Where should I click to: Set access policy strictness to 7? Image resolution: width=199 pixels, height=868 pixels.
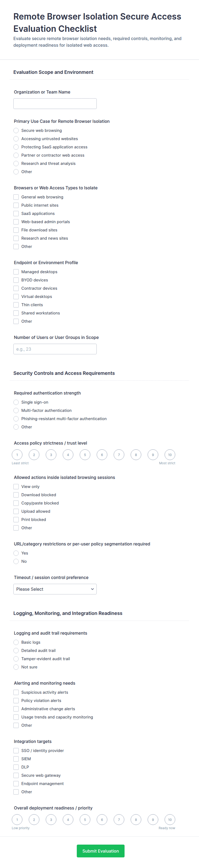click(x=119, y=455)
